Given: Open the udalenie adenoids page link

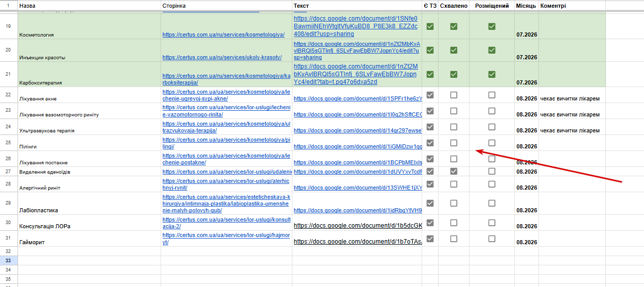Looking at the screenshot, I should [x=227, y=172].
